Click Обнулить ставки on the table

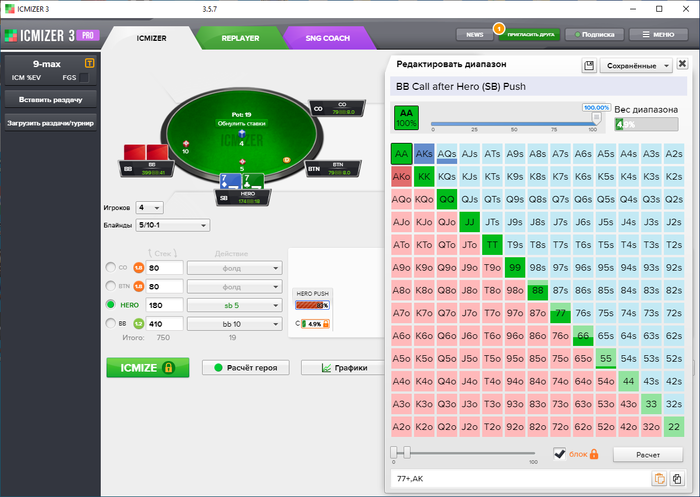(x=241, y=123)
